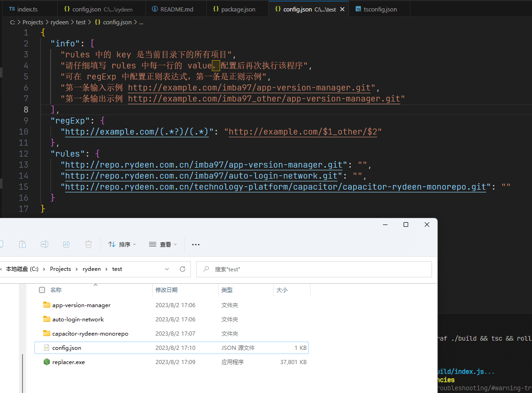Screen dimensions: 532x393
Task: Switch to the tsconfig.json editor tab
Action: pos(380,9)
